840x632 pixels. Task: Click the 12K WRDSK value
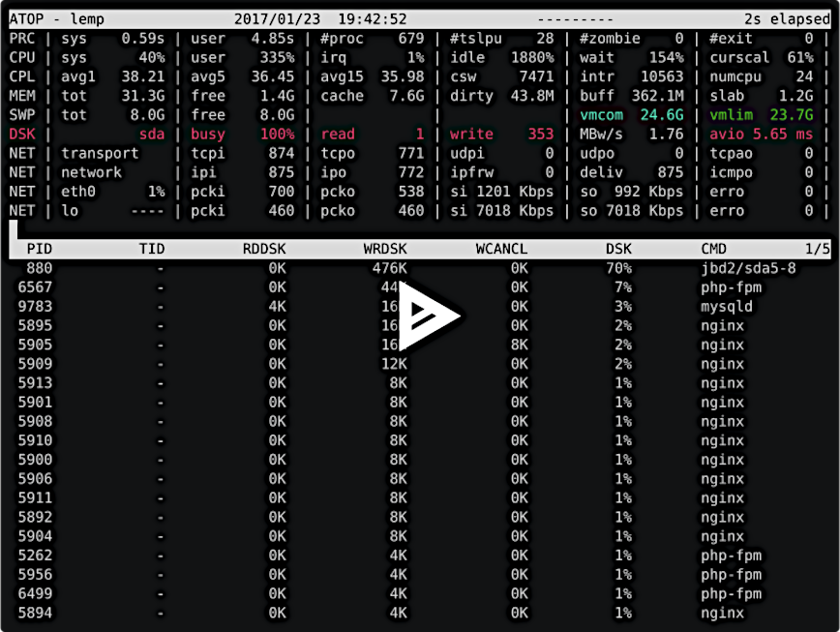(x=394, y=364)
